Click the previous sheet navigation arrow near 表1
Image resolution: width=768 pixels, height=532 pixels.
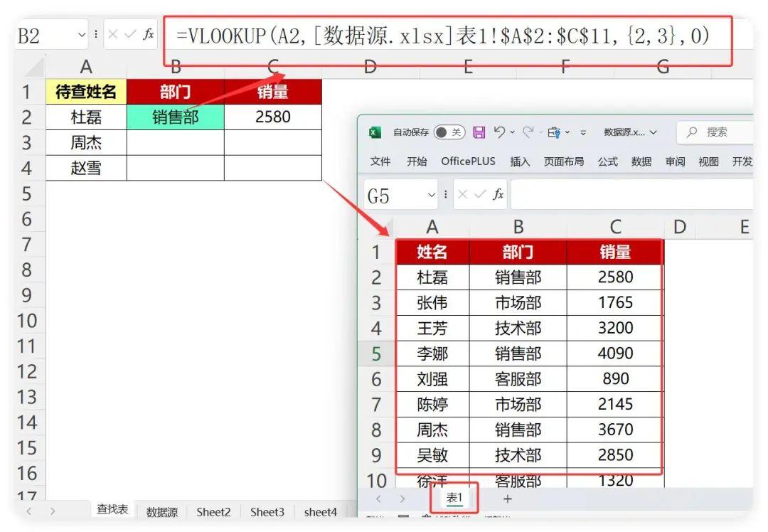click(x=378, y=499)
